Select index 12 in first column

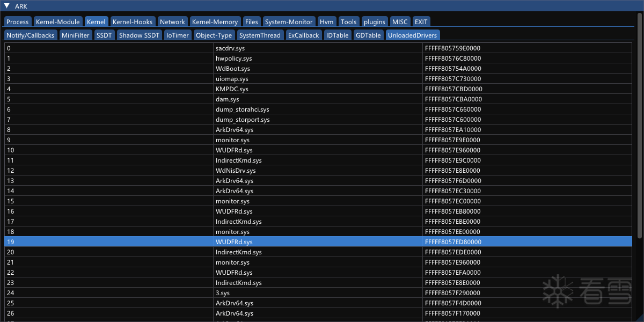(x=10, y=171)
